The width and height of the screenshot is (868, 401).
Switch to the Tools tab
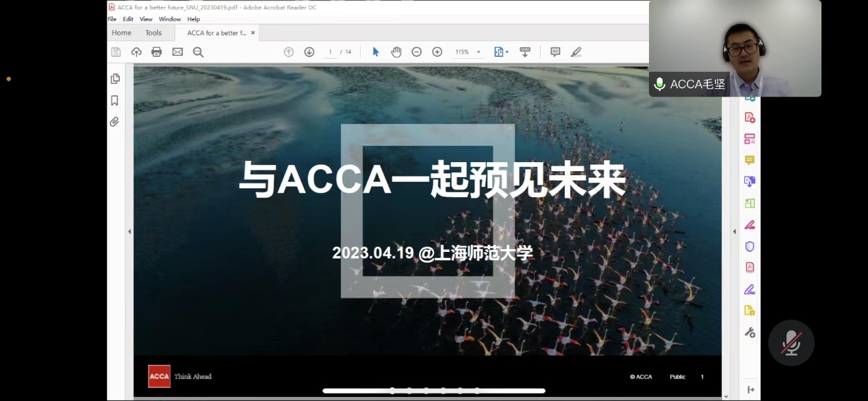[153, 33]
